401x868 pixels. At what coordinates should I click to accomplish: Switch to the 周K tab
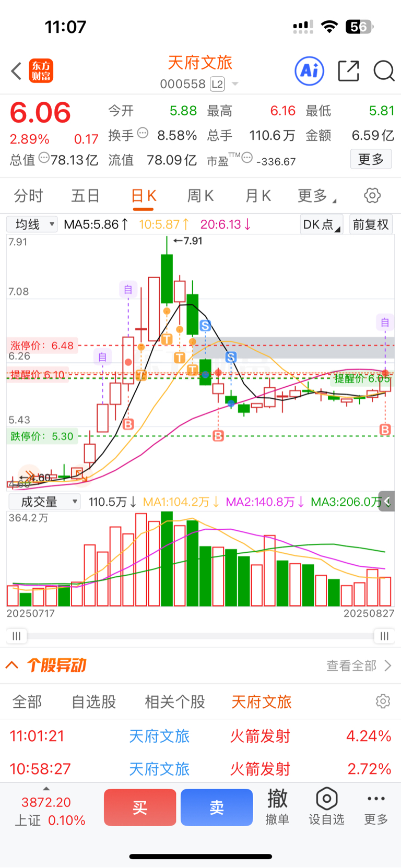coord(200,196)
